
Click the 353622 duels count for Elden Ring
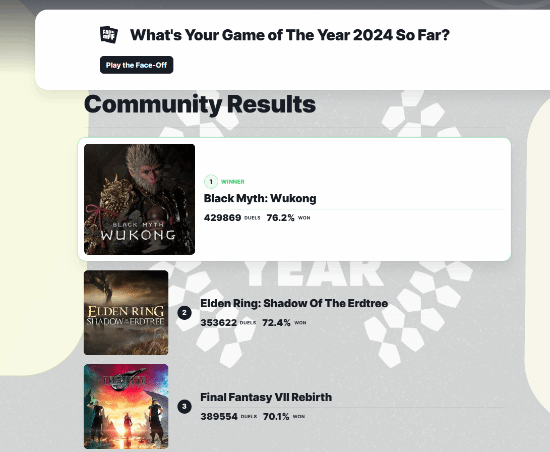(219, 323)
